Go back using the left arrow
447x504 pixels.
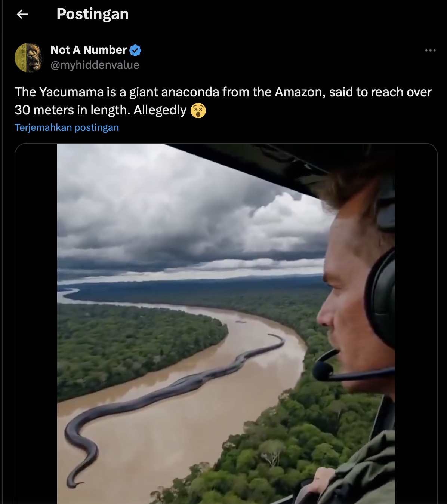22,14
